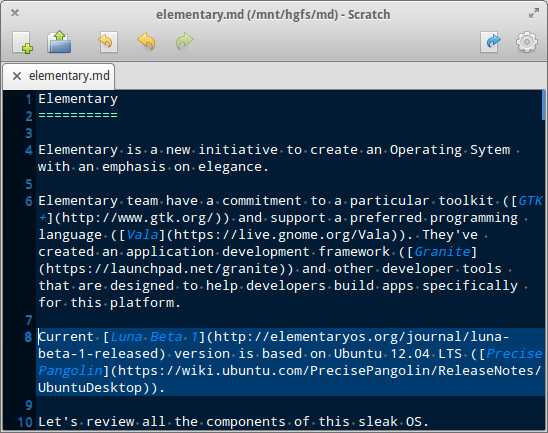Open the settings gear menu
548x433 pixels.
tap(527, 42)
